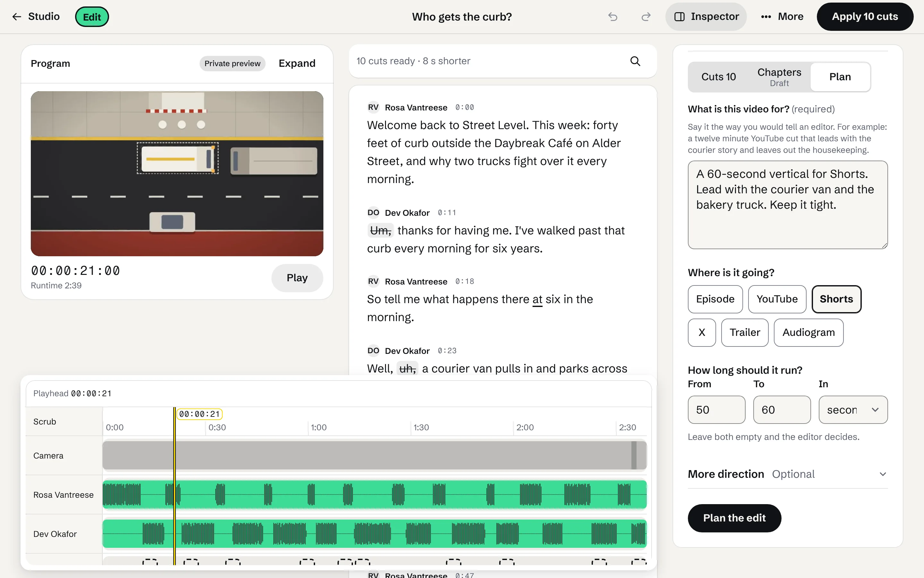This screenshot has height=578, width=924.
Task: Click Plan the edit button
Action: (734, 518)
